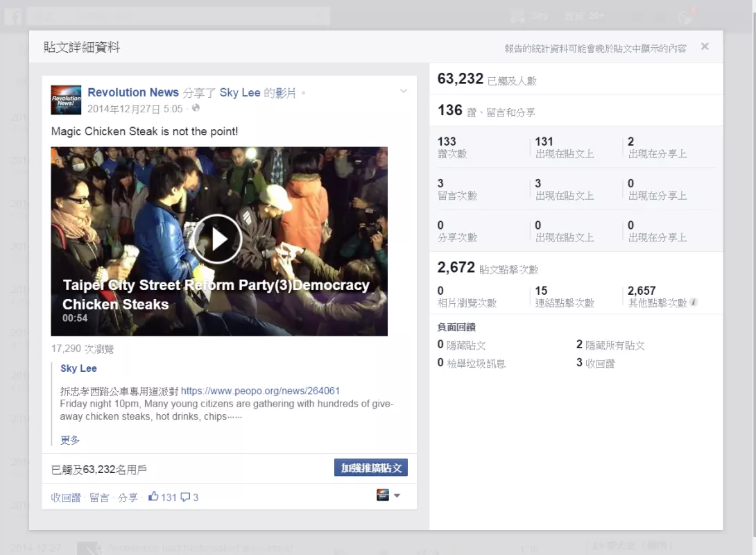Click the background Facebook search field
The image size is (756, 555).
[178, 17]
